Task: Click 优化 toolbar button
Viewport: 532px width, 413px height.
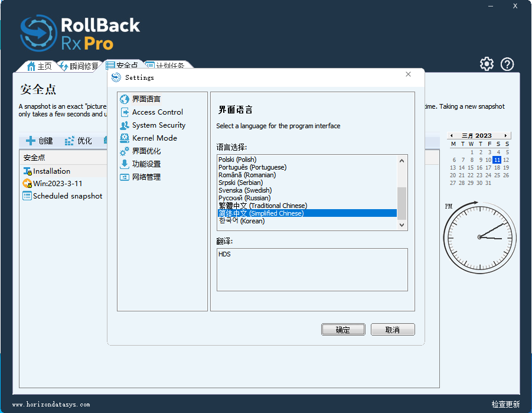Action: tap(79, 141)
